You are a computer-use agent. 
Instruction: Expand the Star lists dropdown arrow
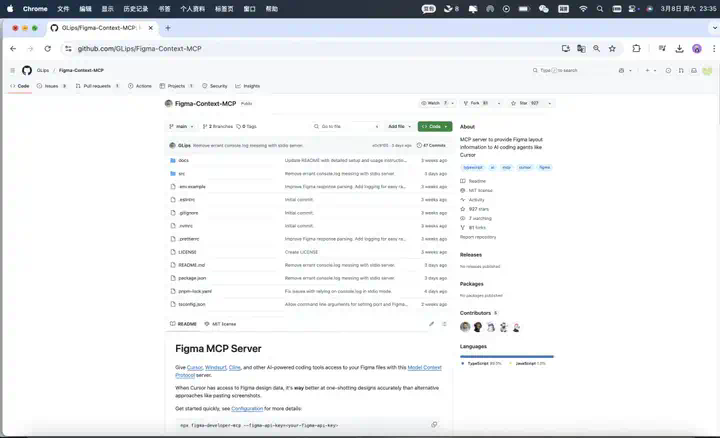[x=550, y=103]
